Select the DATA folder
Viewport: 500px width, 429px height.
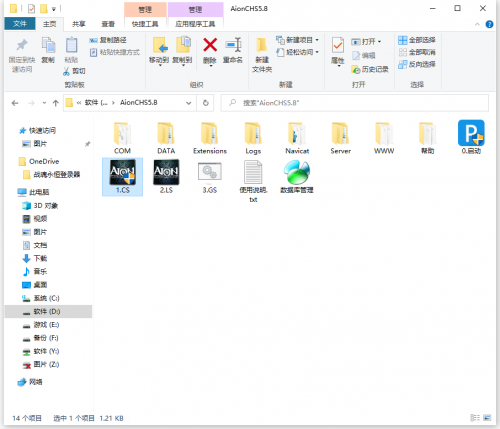166,138
